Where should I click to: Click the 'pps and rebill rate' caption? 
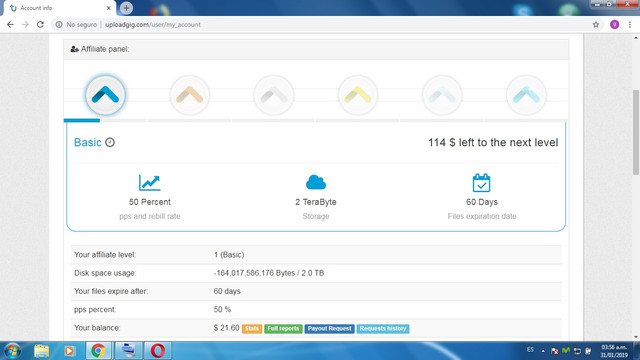pos(149,216)
